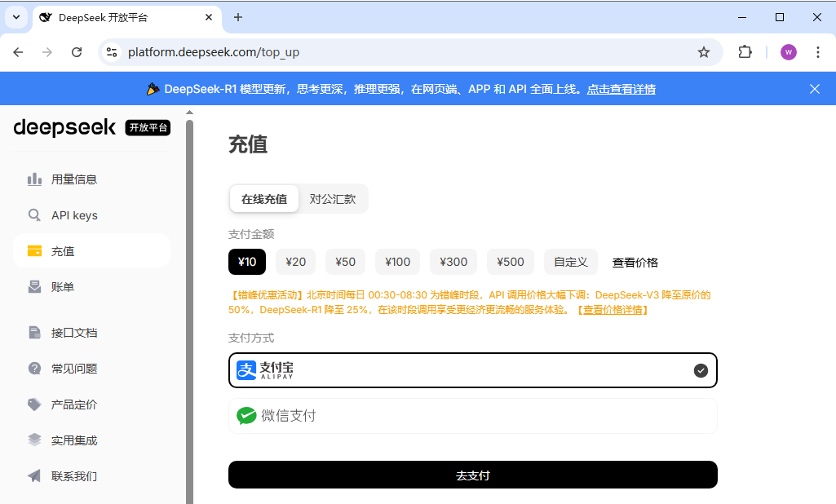Select the ¥500 amount
The height and width of the screenshot is (504, 836).
pos(511,262)
